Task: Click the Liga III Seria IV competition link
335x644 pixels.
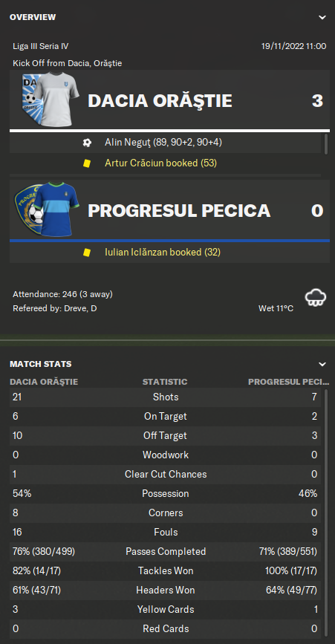Action: 41,46
